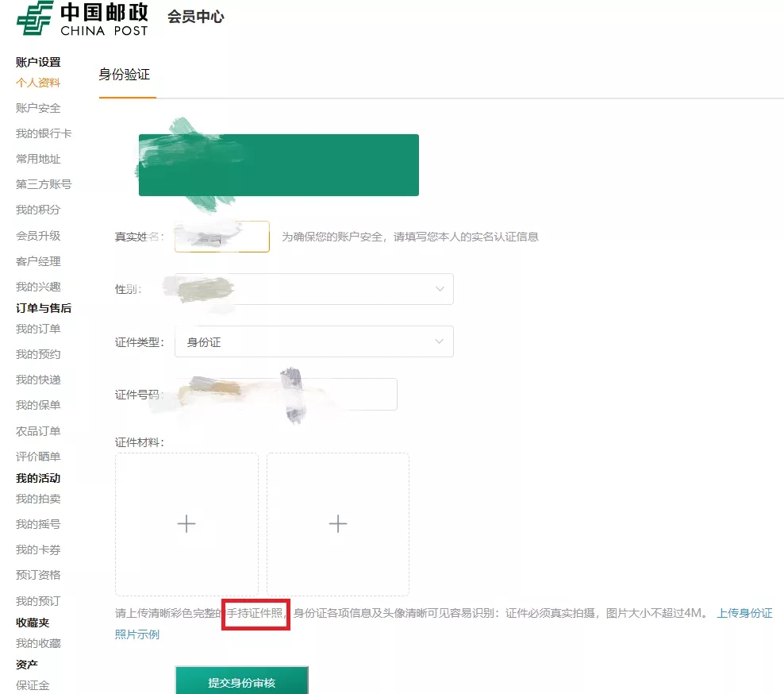
Task: Open the 上传身份证照片示例 link
Action: (x=744, y=613)
